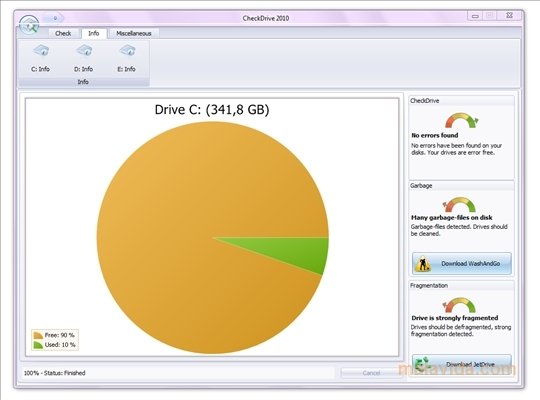Click the green used slice of pie chart
Viewport: 540px width, 400px height.
coord(289,252)
